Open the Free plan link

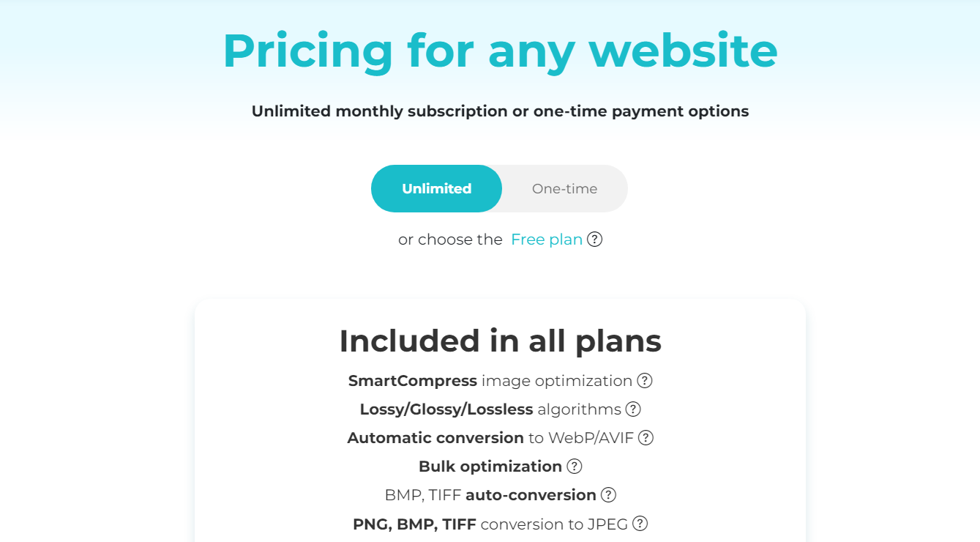[546, 240]
